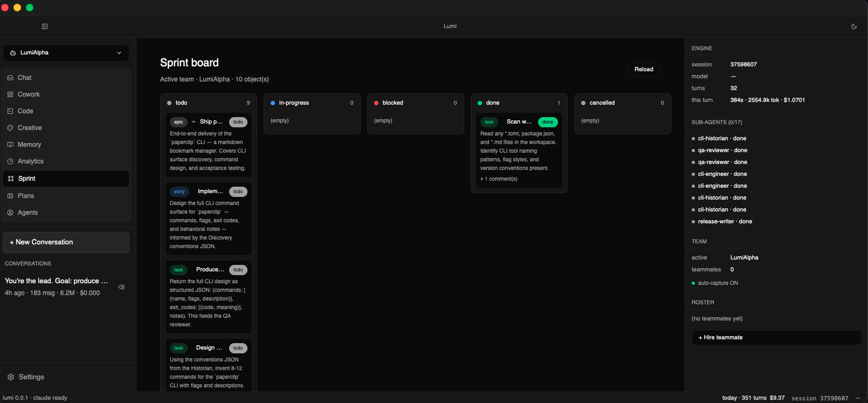The height and width of the screenshot is (403, 868).
Task: Open Memory in the sidebar
Action: point(66,145)
